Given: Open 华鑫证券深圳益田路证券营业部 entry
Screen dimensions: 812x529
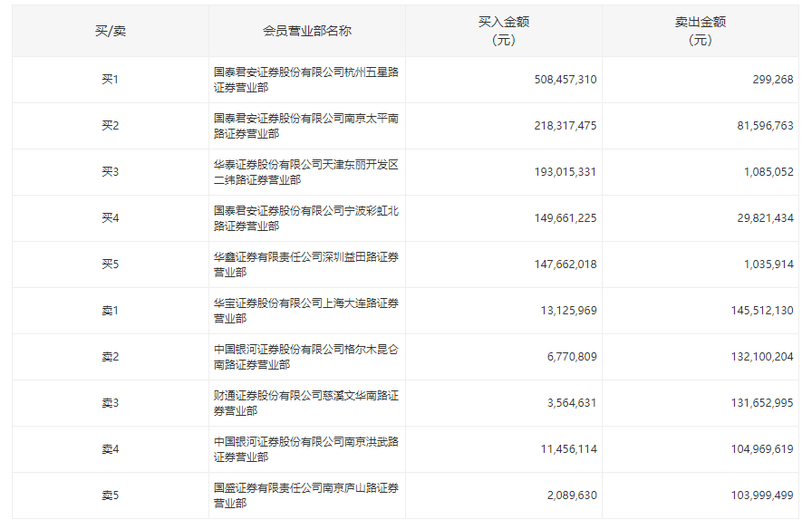Looking at the screenshot, I should pyautogui.click(x=305, y=264).
